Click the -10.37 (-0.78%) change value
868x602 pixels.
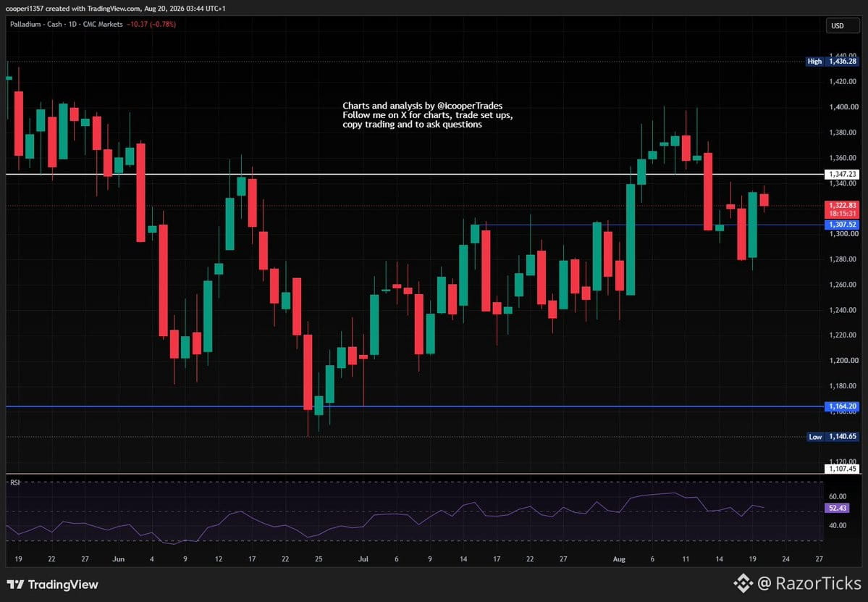tap(151, 25)
